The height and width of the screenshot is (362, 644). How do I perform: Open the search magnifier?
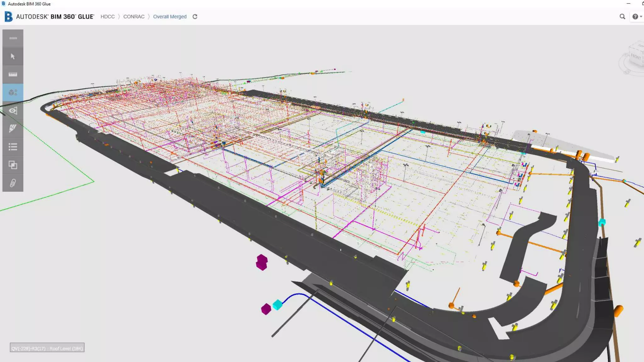point(622,17)
